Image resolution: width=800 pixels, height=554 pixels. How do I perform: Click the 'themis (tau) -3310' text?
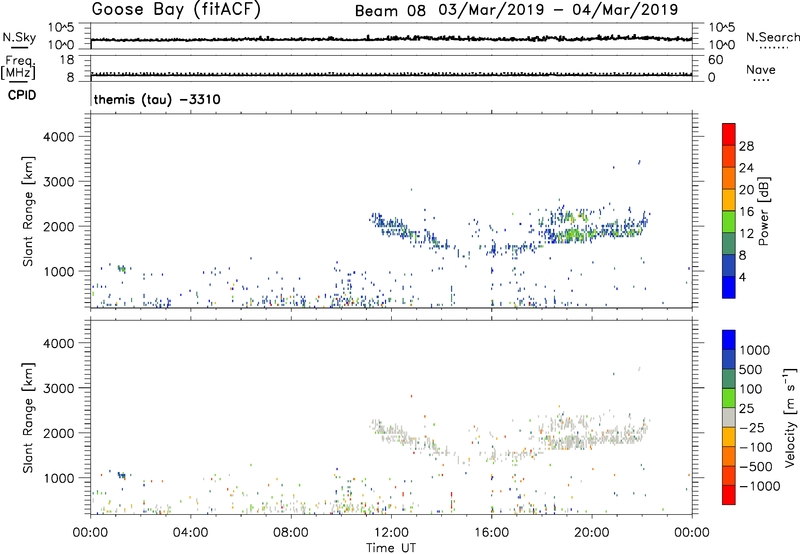click(x=157, y=99)
